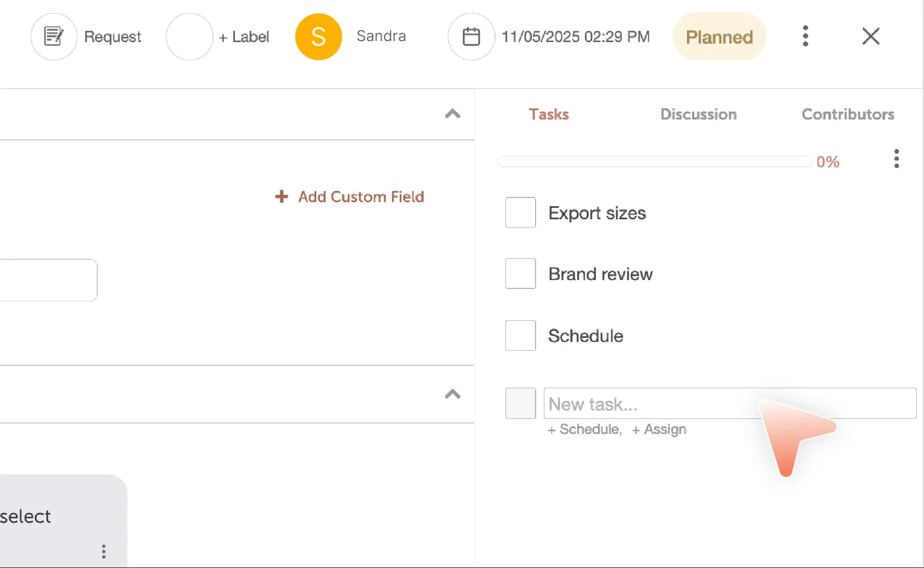Check the Export sizes task
This screenshot has width=924, height=568.
coord(520,213)
